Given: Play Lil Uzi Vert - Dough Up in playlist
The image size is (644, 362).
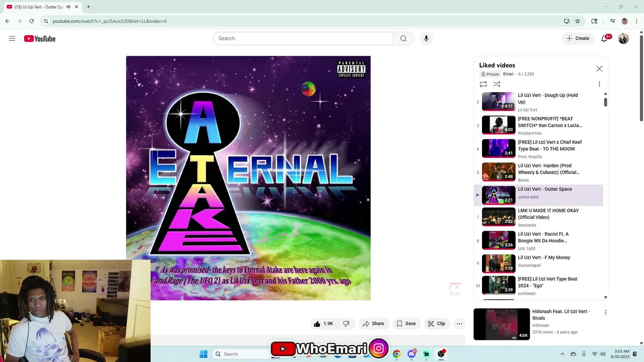Looking at the screenshot, I should pyautogui.click(x=538, y=102).
